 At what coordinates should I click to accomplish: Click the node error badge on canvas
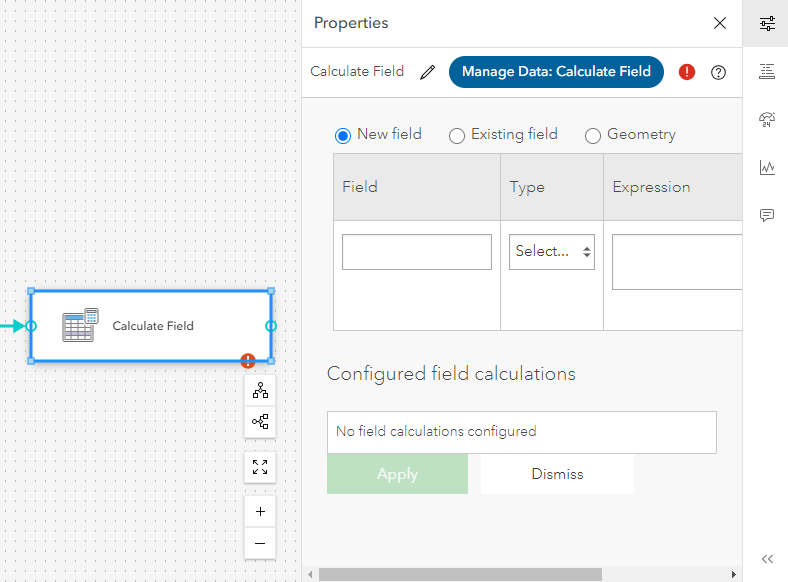point(248,360)
